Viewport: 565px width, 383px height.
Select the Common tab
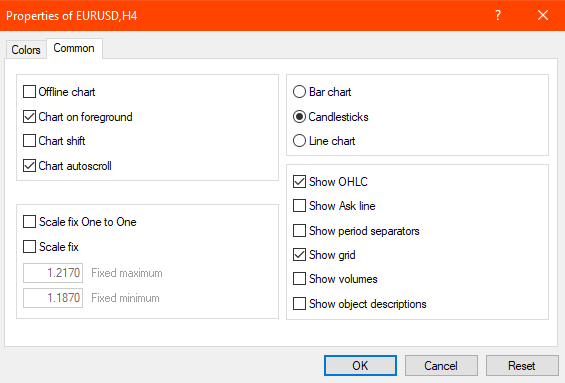click(74, 48)
